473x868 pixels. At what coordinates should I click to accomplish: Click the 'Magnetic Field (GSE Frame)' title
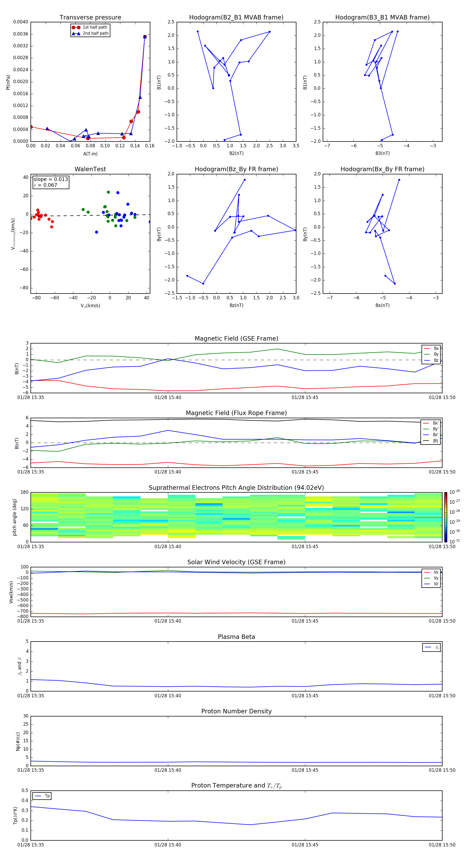point(236,339)
